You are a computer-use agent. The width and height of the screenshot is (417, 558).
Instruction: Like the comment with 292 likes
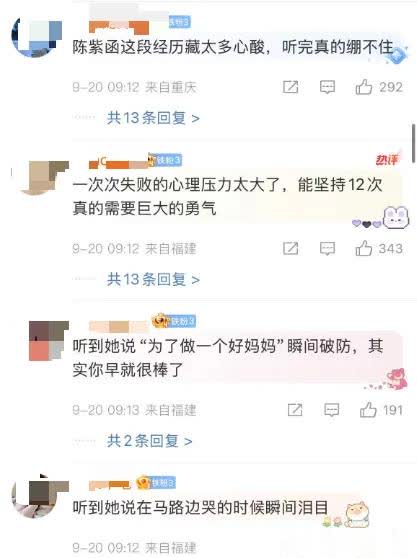(x=364, y=87)
